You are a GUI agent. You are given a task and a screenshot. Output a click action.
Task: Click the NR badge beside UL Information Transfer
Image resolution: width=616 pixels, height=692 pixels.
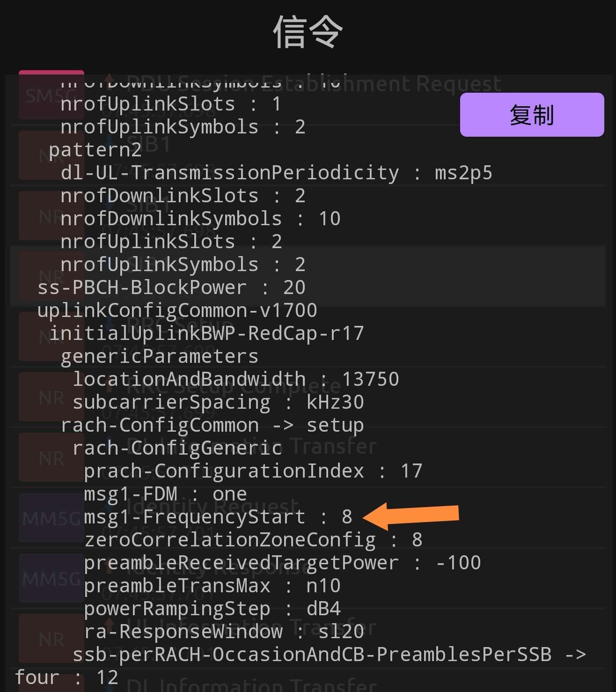[51, 639]
